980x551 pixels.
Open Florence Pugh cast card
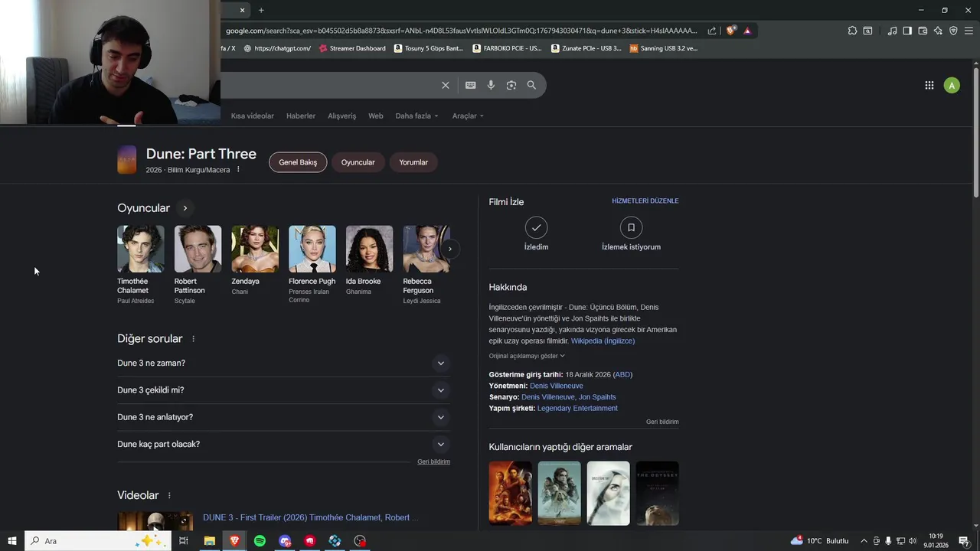tap(312, 264)
